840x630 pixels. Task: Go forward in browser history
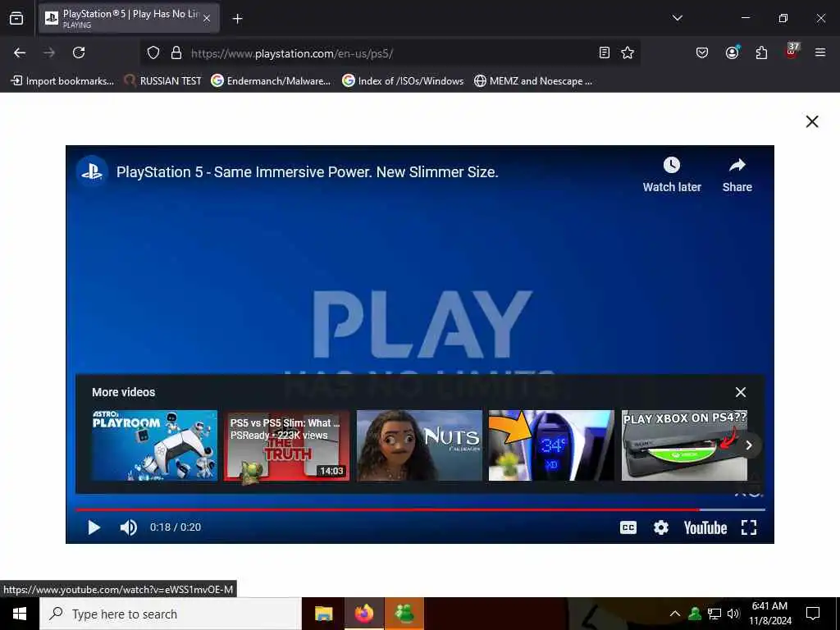point(49,52)
